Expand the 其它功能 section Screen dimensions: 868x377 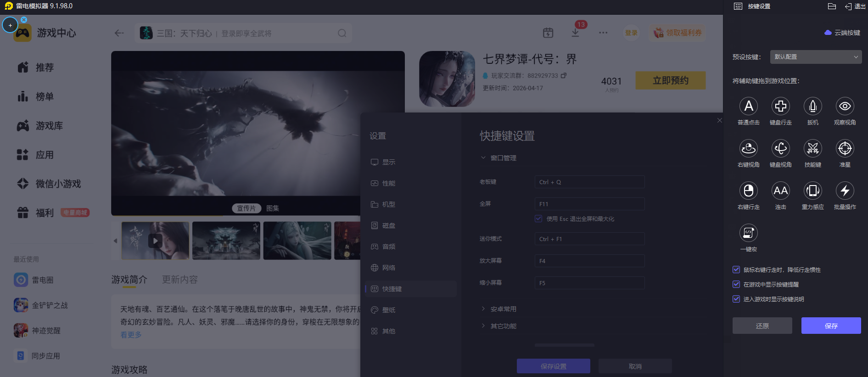coord(503,326)
